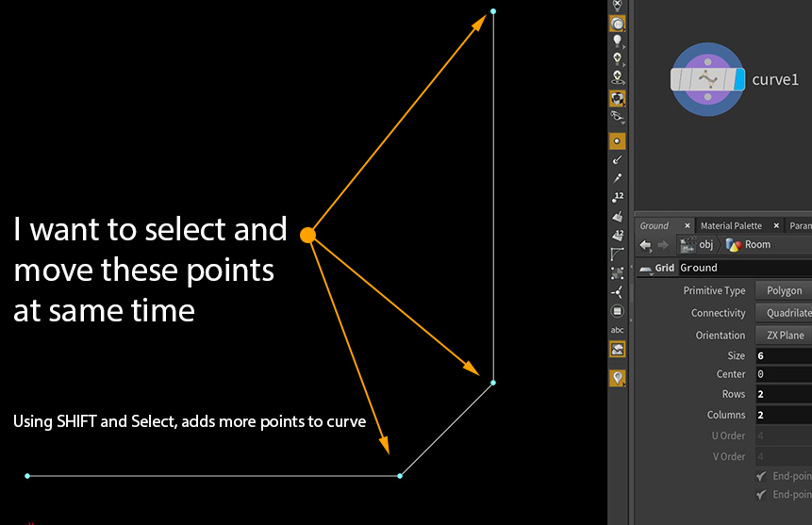Click the Rows parameter label

pos(734,394)
